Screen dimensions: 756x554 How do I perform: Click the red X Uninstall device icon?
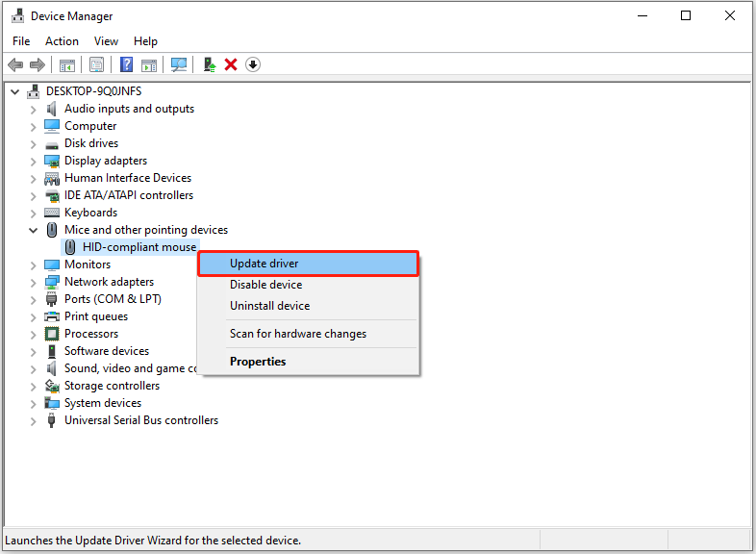point(231,64)
